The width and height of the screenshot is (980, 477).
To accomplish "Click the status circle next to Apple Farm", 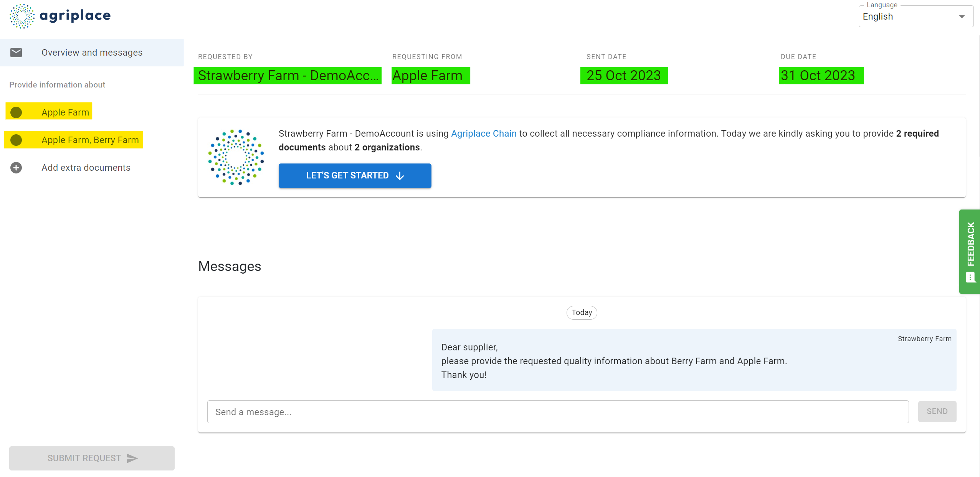I will [16, 112].
